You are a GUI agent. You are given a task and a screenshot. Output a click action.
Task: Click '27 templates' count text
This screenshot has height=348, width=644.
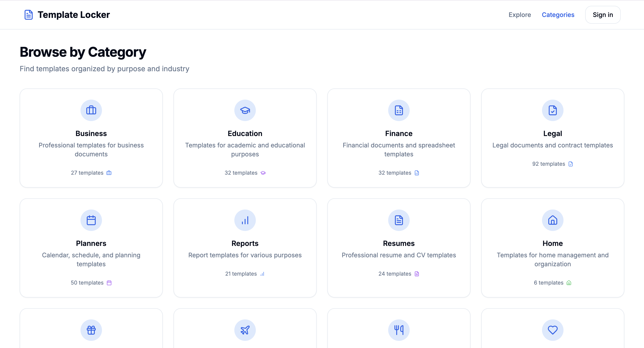(87, 173)
